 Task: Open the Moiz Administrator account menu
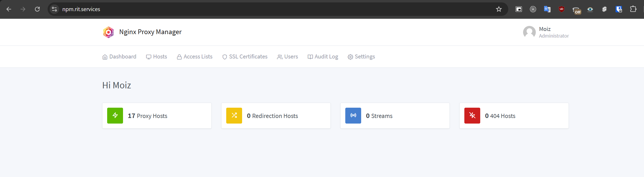[546, 32]
